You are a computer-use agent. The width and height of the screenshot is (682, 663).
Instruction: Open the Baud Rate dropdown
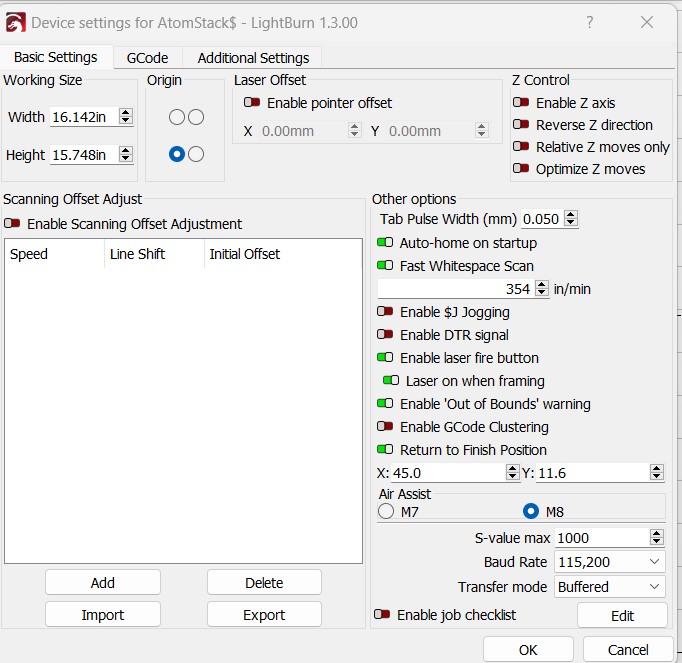point(609,562)
